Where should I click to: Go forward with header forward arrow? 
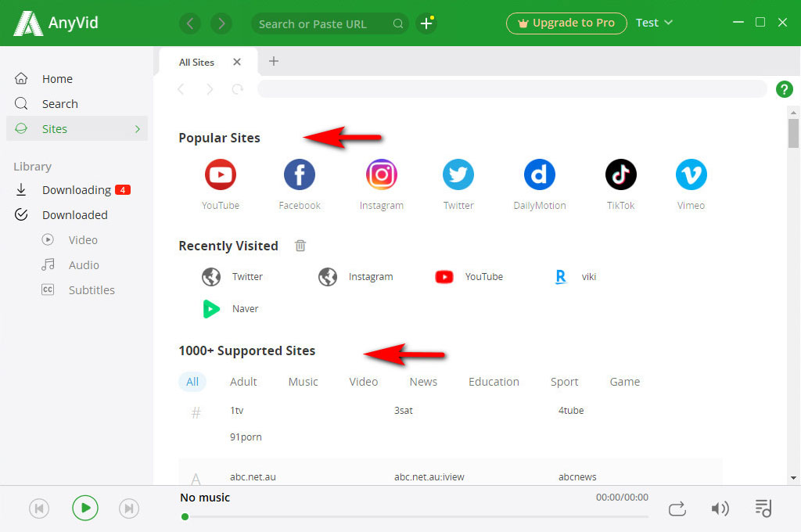[221, 23]
